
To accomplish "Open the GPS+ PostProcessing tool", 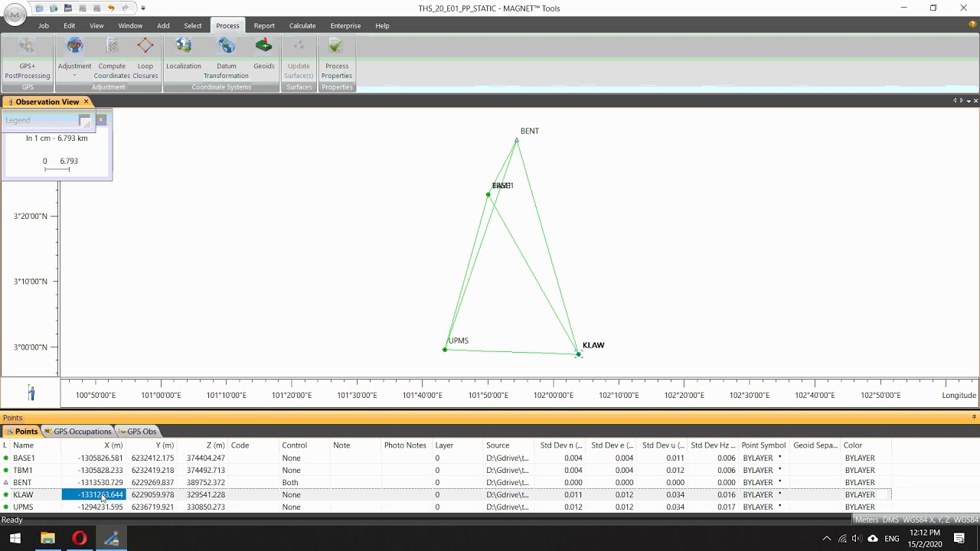I will (27, 58).
